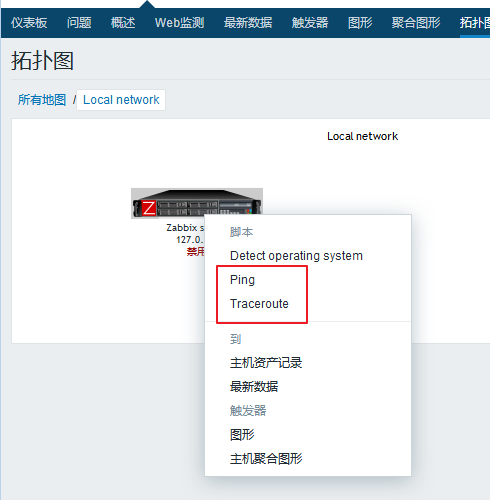Viewport: 490px width, 500px height.
Task: Click the Zabbix server rack icon
Action: [x=197, y=203]
